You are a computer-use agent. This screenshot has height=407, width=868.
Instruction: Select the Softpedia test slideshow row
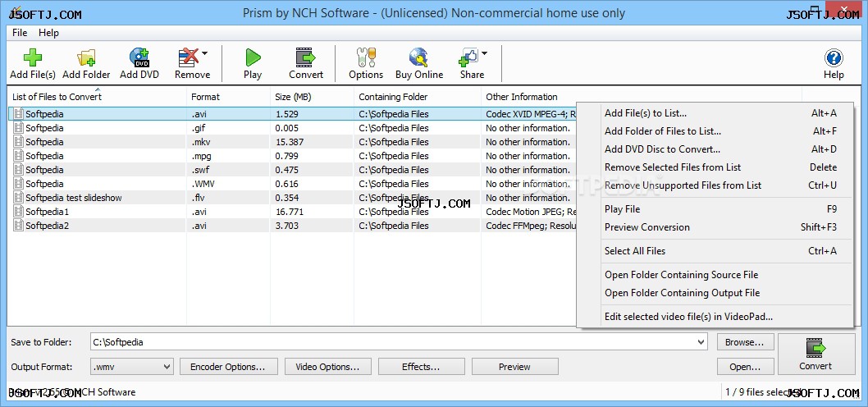point(292,198)
